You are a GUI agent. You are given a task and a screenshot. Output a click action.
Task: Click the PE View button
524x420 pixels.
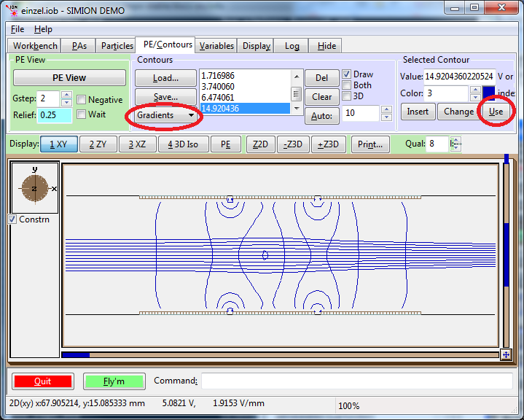pyautogui.click(x=69, y=78)
